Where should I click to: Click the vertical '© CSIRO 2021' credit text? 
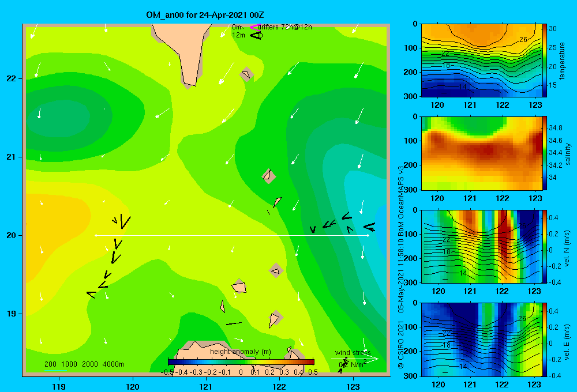401,344
